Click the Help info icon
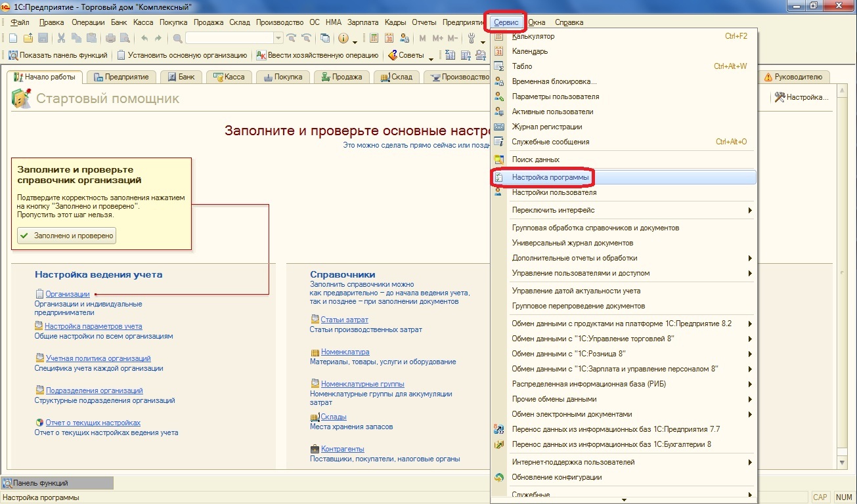Screen dimensions: 857x504 pos(343,38)
